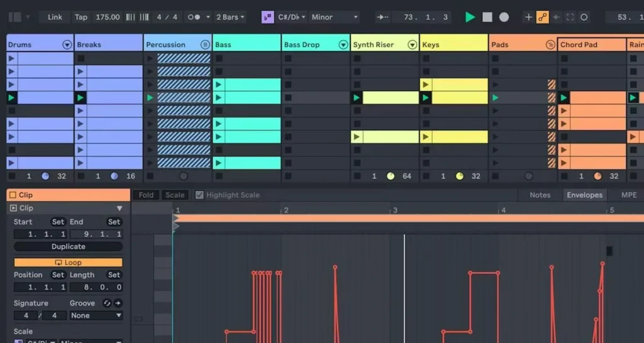
Task: Toggle the orange Automation Arm icon
Action: point(543,17)
